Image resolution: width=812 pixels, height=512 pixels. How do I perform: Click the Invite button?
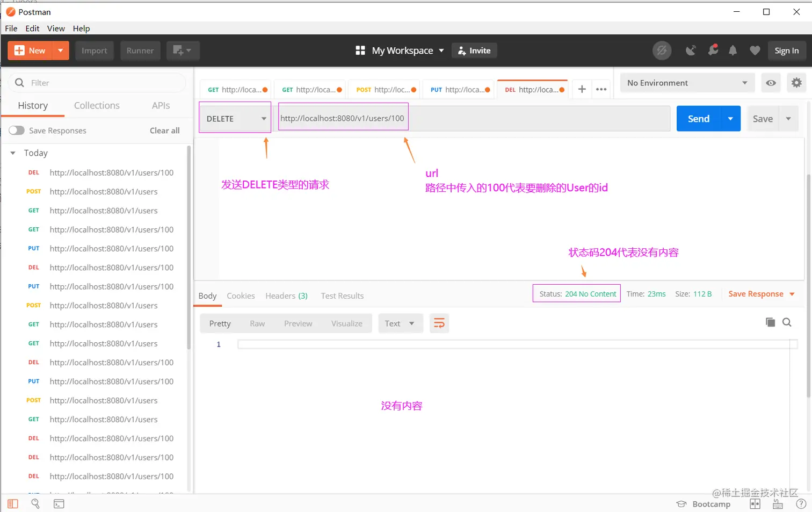tap(474, 51)
